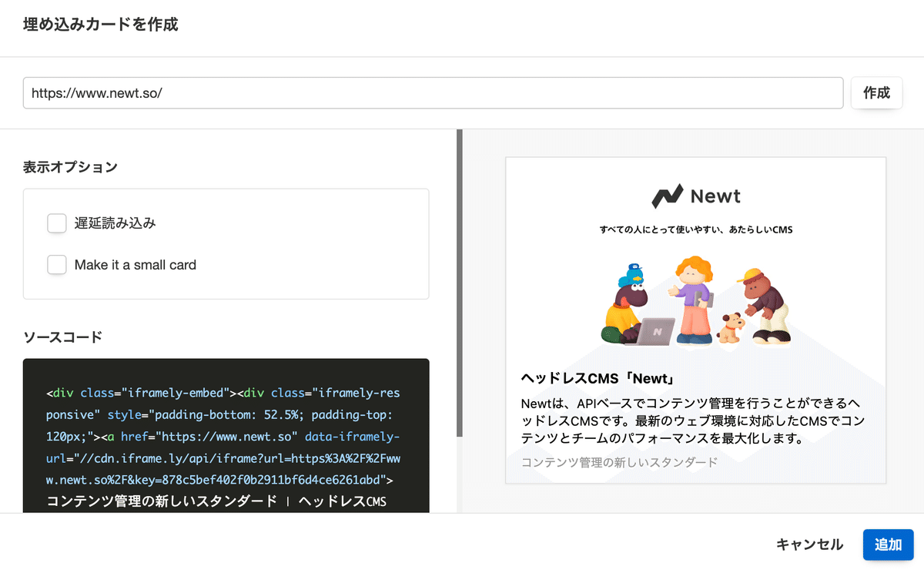Click the Make it a small card label
The width and height of the screenshot is (924, 573).
click(136, 265)
